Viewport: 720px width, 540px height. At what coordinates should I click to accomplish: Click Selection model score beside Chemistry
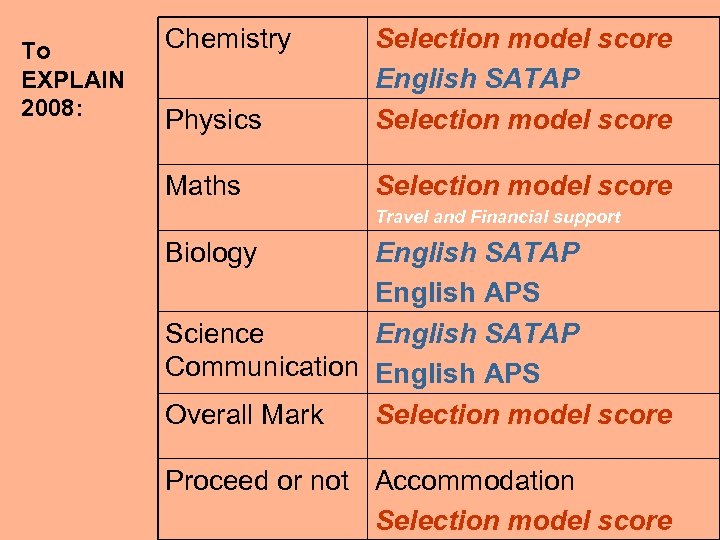click(523, 40)
